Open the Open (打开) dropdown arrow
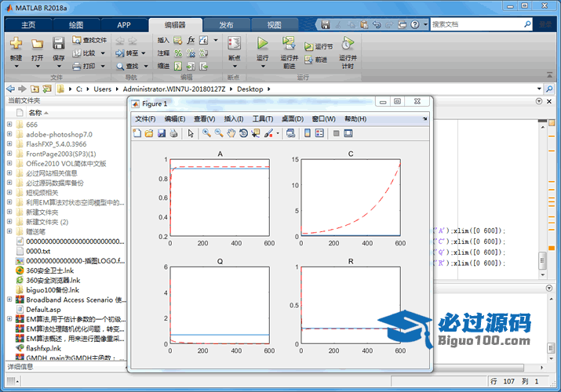The height and width of the screenshot is (392, 561). click(37, 67)
